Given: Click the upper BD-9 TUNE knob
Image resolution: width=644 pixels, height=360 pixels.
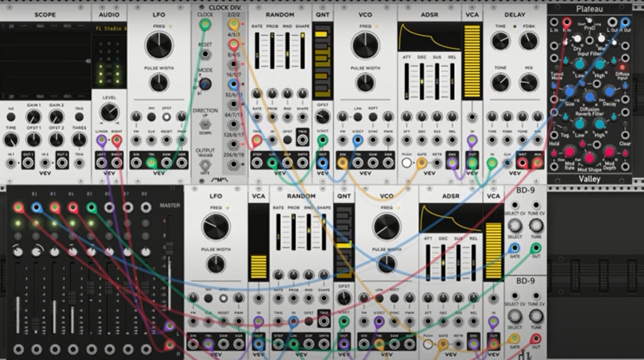Looking at the screenshot, I should tap(536, 225).
